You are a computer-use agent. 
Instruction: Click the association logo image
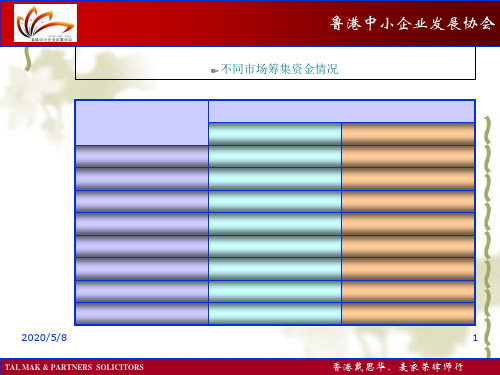coord(45,23)
